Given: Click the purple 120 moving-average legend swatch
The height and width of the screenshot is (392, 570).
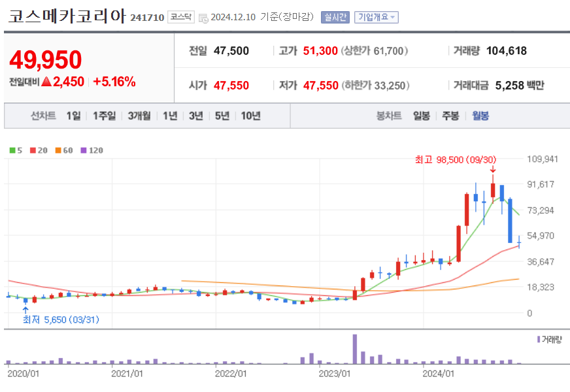Looking at the screenshot, I should pos(84,150).
